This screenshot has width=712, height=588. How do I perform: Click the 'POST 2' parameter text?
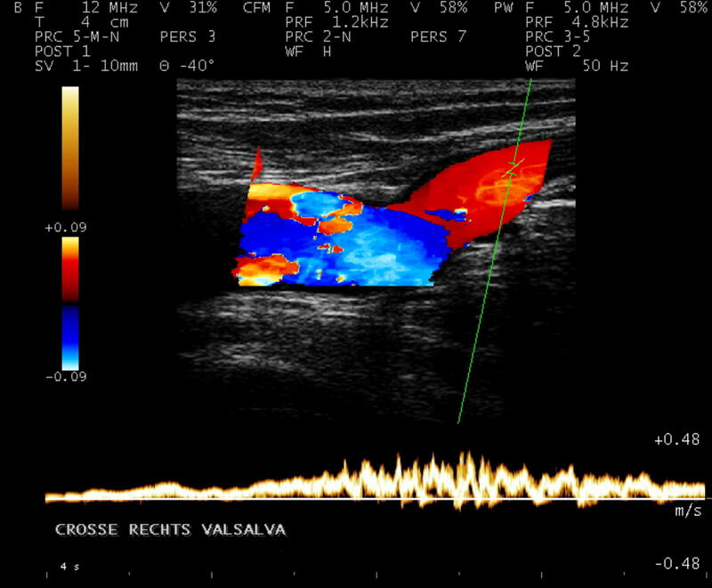pyautogui.click(x=553, y=52)
